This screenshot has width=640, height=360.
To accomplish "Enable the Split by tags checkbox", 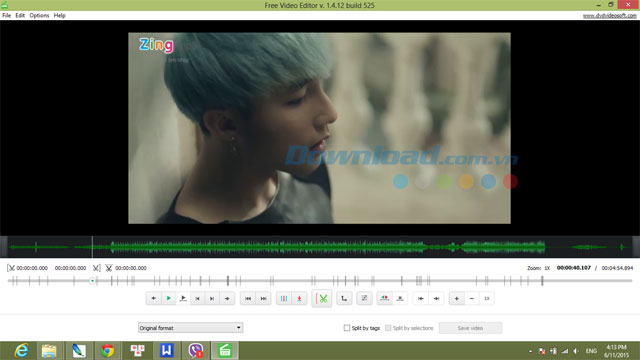I will 347,328.
